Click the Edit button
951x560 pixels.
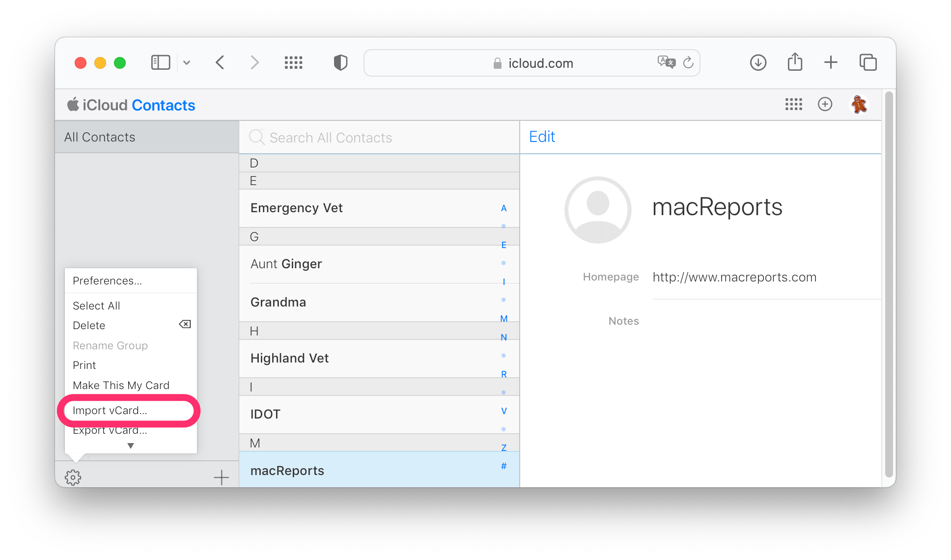[x=542, y=137]
